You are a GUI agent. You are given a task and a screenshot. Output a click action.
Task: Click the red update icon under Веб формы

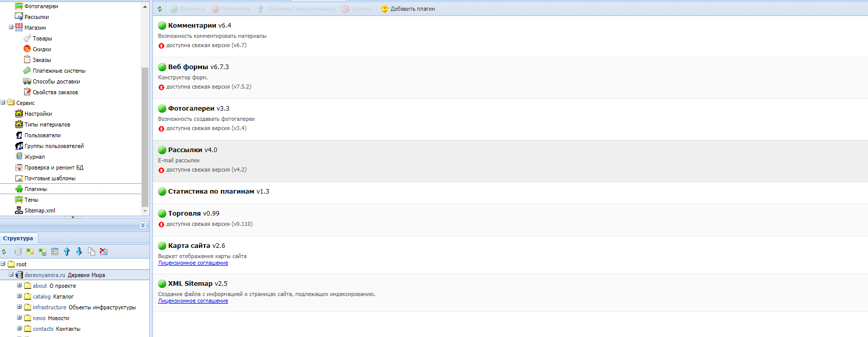pyautogui.click(x=161, y=87)
